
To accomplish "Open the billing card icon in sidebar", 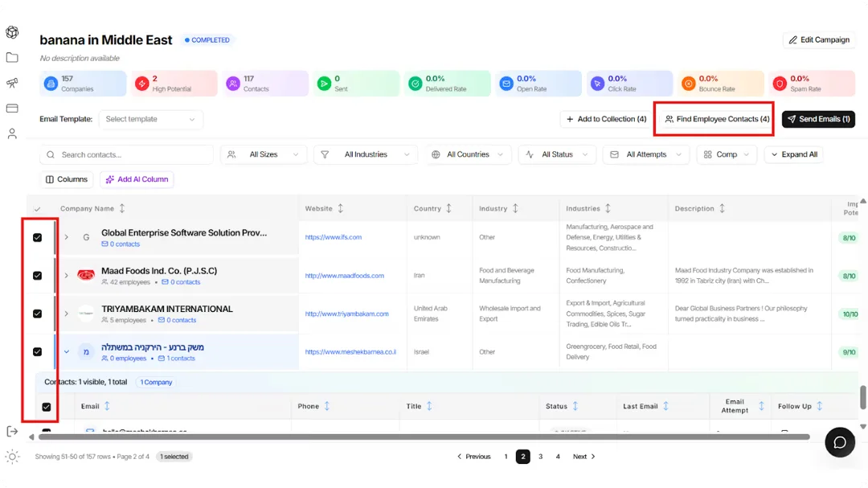I will (12, 108).
